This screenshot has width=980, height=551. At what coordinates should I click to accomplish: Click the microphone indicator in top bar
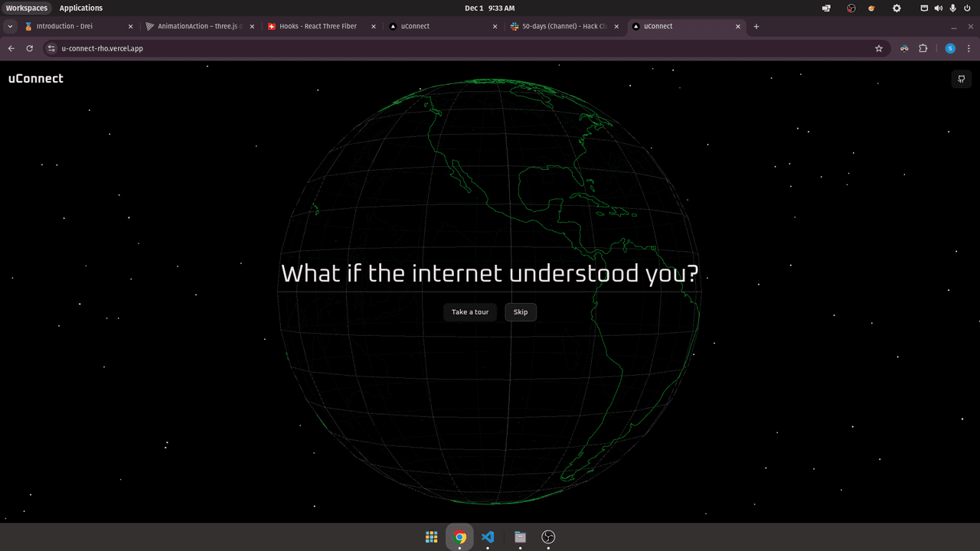pos(953,8)
